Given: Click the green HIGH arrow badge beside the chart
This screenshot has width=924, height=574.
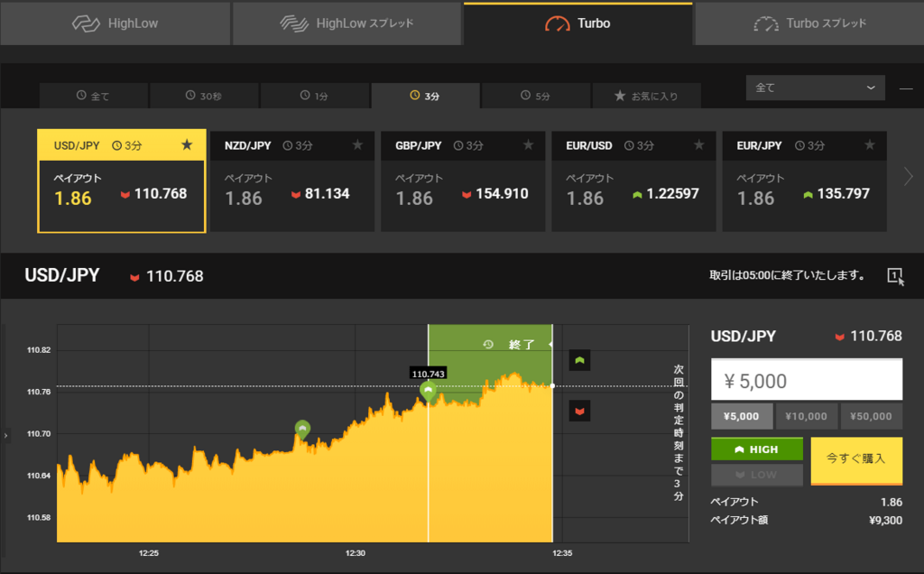Looking at the screenshot, I should (578, 359).
